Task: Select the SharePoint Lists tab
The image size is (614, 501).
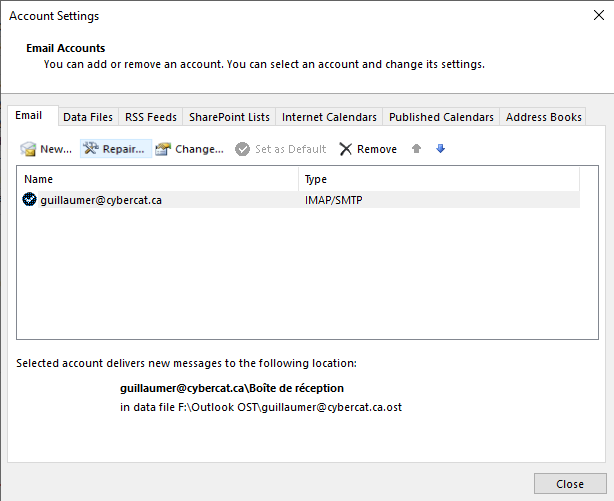Action: click(x=226, y=117)
